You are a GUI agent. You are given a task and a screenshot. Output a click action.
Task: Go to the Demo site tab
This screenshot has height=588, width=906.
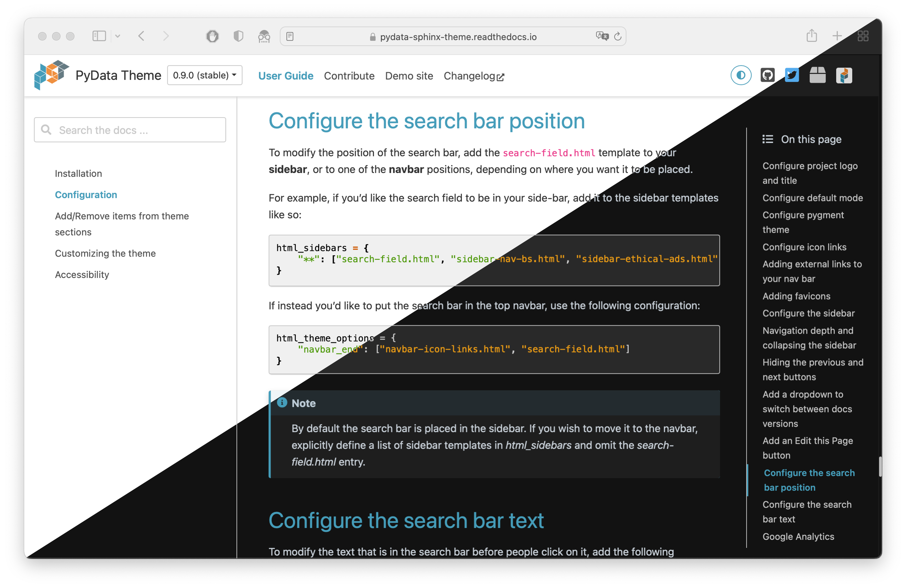[409, 76]
